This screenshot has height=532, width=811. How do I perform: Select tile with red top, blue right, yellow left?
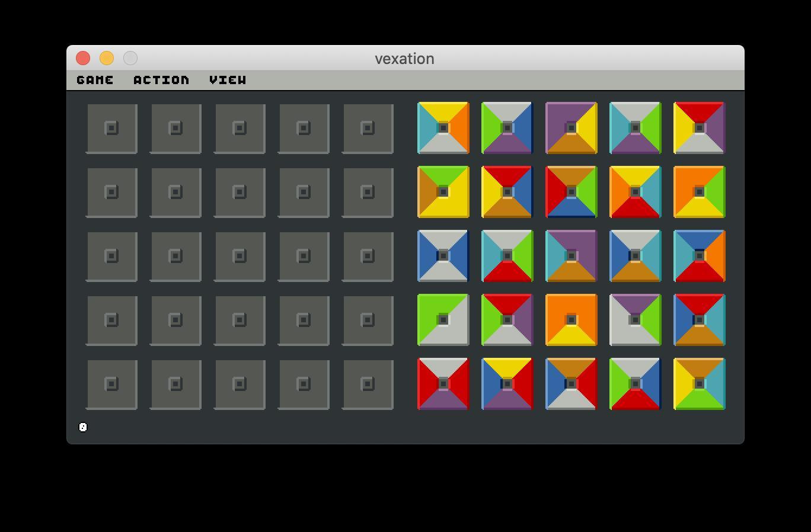click(507, 192)
